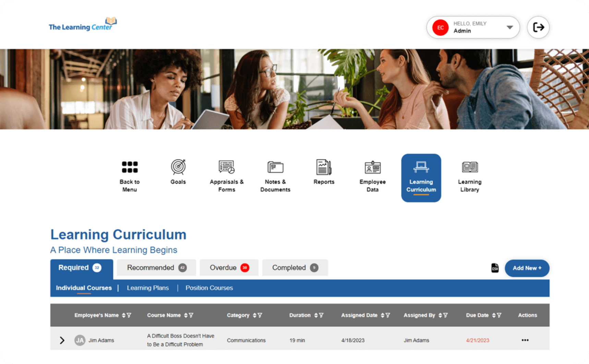The image size is (589, 364).
Task: Expand the Jim Adams row chevron
Action: pos(62,340)
